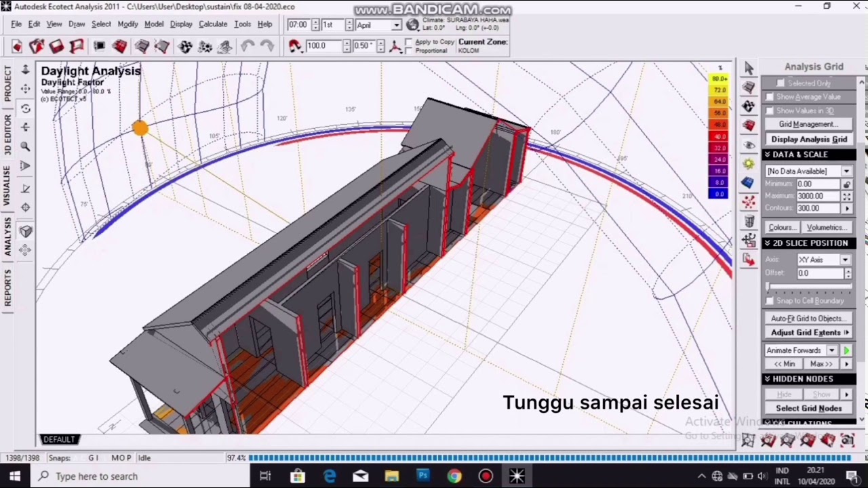868x488 pixels.
Task: Open the blue grid analysis panel icon
Action: coord(749,182)
